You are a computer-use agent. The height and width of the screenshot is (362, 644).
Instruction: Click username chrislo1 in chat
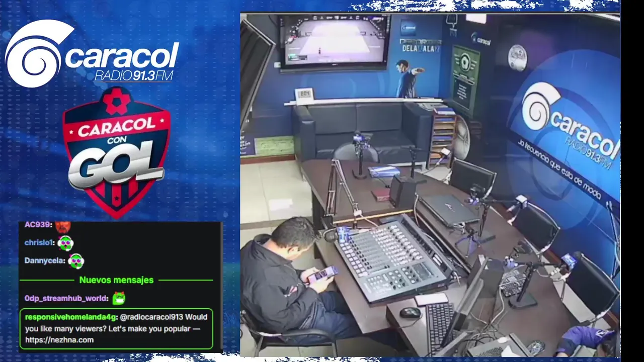38,243
